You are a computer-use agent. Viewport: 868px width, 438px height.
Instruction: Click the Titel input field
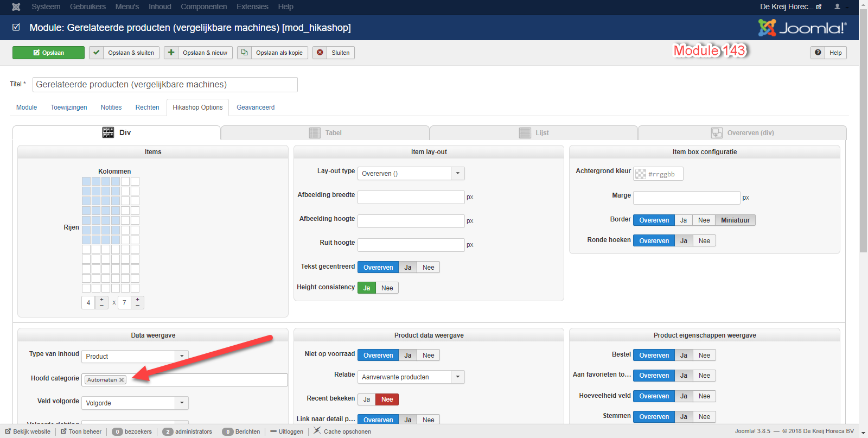[x=165, y=85]
